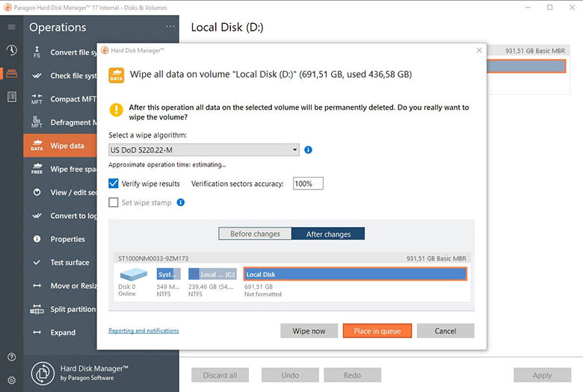Click the Disk 0 drive icon
Screen dimensions: 583x392
click(x=133, y=274)
